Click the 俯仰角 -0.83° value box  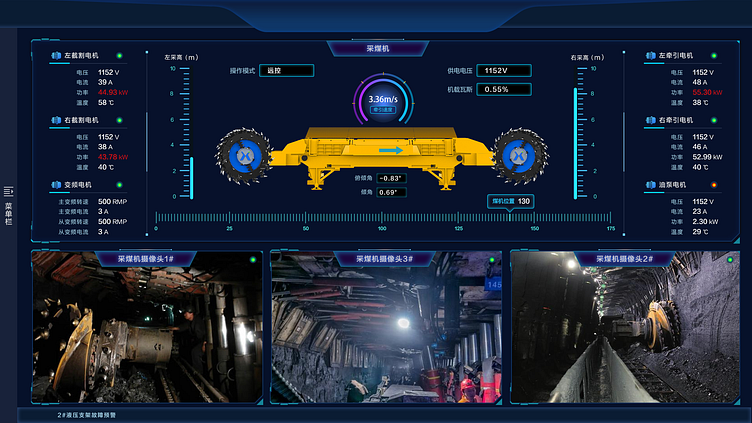point(391,178)
